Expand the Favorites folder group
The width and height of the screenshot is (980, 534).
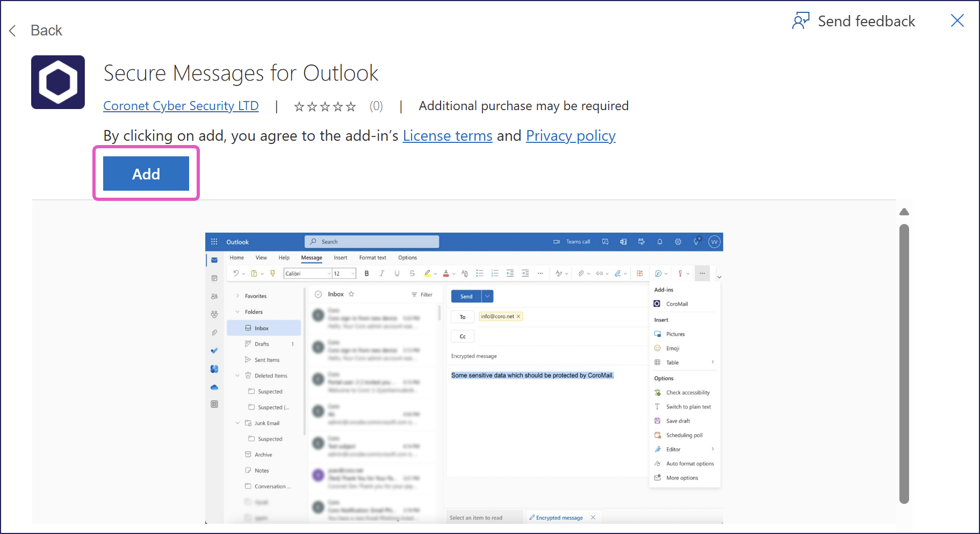[x=237, y=296]
